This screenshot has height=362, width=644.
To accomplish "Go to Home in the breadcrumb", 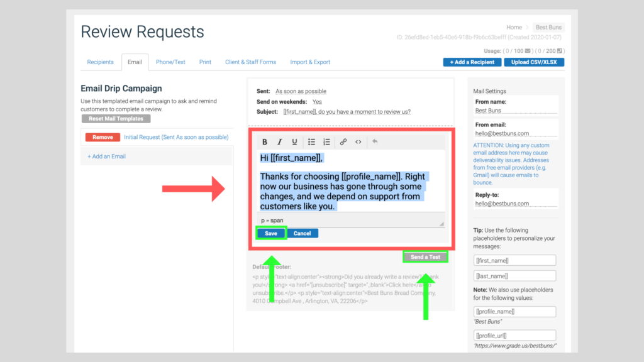I will click(514, 27).
